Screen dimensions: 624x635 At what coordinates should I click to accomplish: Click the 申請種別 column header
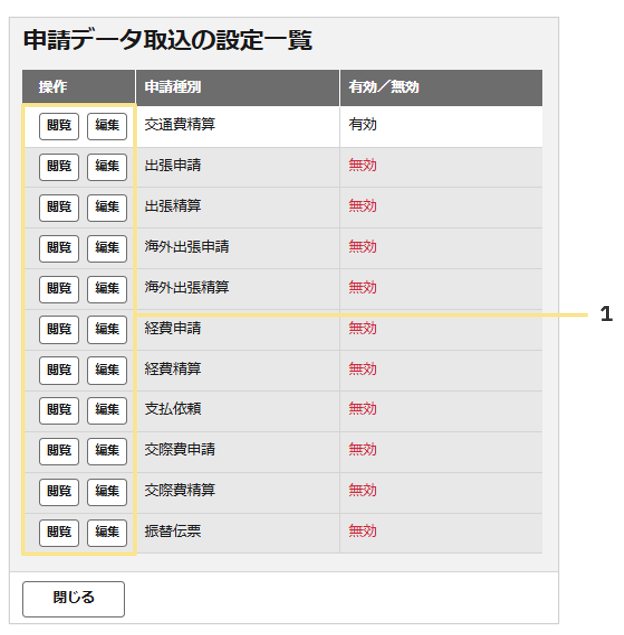(x=238, y=87)
